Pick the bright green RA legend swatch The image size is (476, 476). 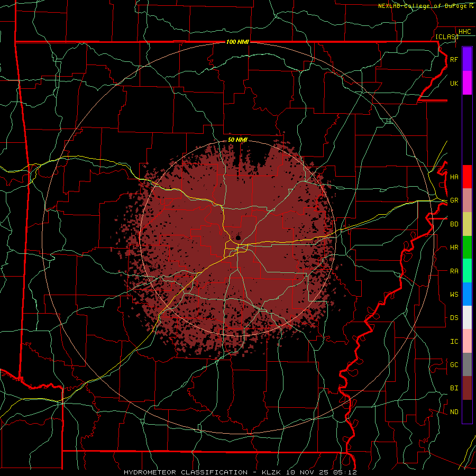pos(467,271)
